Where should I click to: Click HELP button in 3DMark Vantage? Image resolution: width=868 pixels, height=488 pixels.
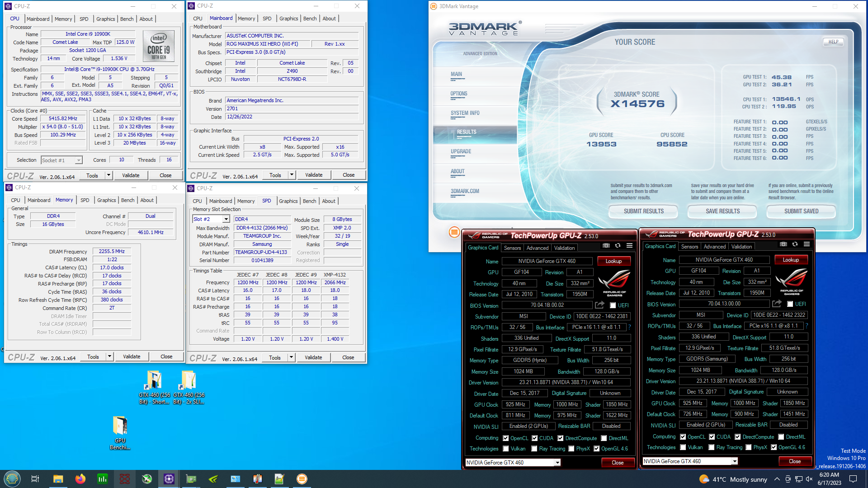(x=833, y=42)
